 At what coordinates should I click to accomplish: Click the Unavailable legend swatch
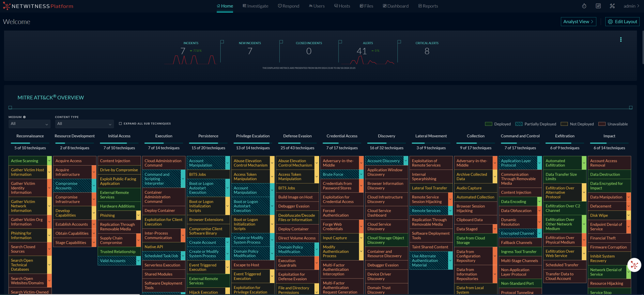(602, 124)
